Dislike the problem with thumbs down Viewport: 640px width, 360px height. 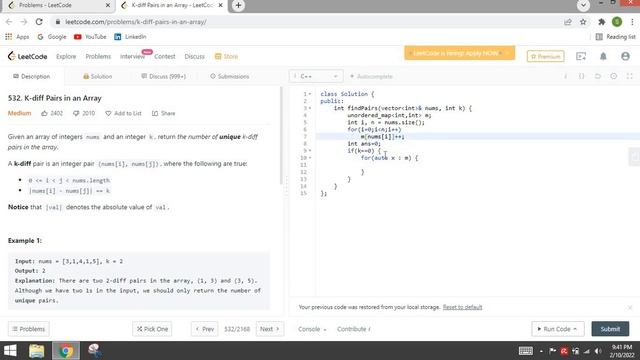[76, 113]
